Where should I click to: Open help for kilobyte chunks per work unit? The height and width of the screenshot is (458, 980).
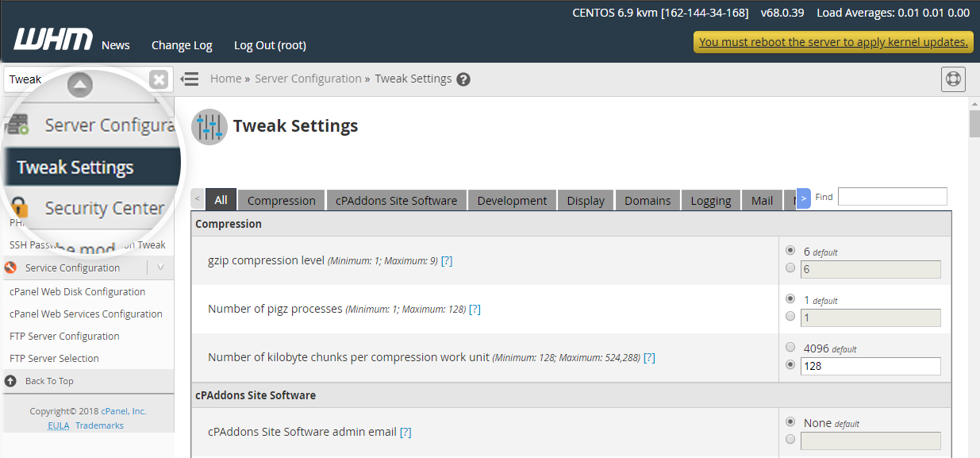[649, 357]
